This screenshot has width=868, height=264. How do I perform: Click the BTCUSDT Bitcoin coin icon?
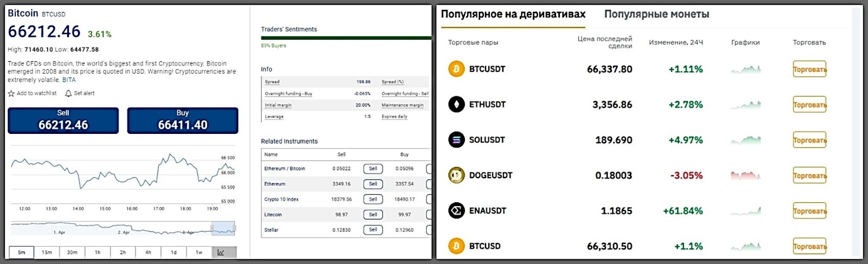point(456,69)
